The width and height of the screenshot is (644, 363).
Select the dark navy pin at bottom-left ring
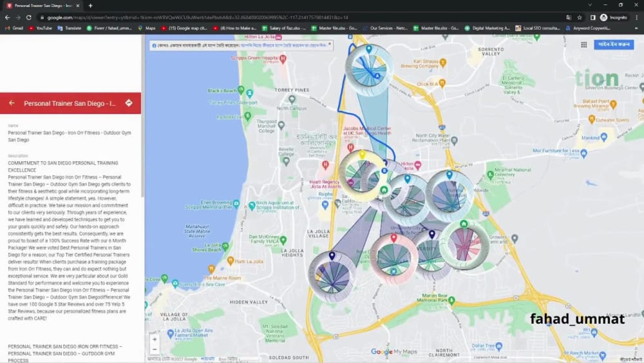332,256
